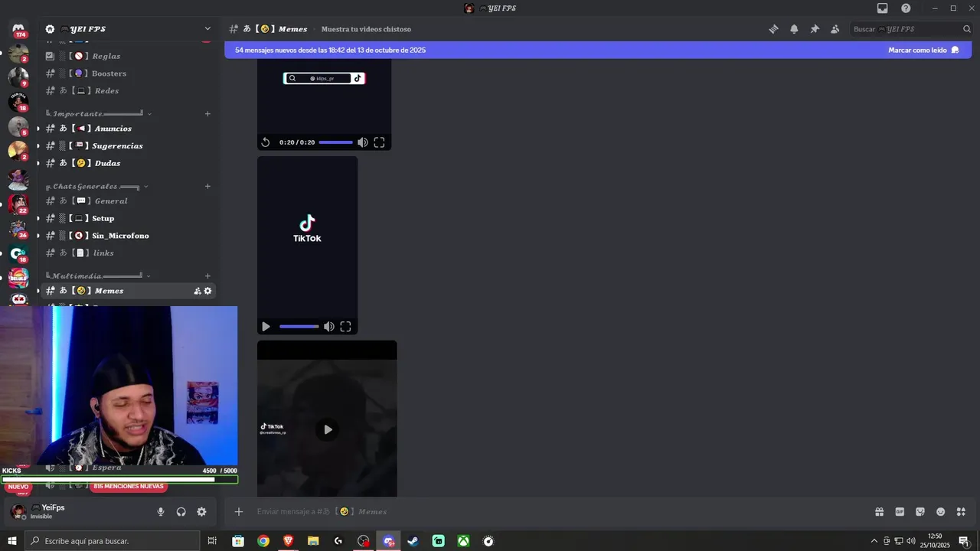Click the Windows taskbar search box
Viewport: 980px width, 551px height.
(x=113, y=541)
